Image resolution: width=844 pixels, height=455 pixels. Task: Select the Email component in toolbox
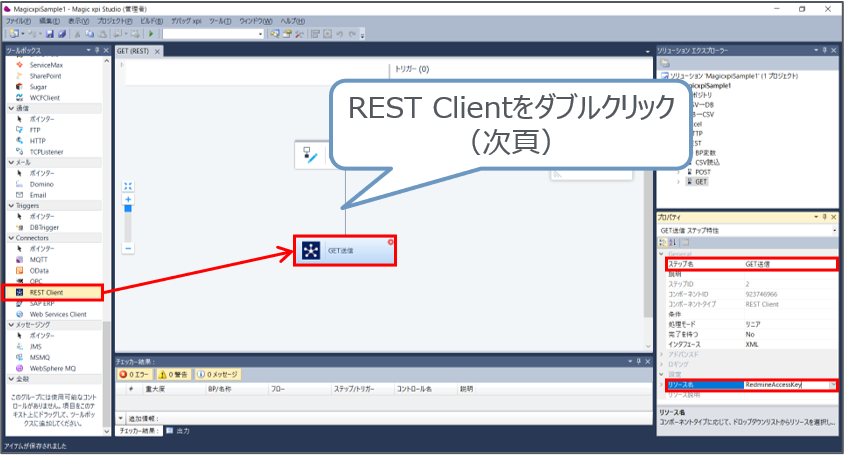pos(39,194)
